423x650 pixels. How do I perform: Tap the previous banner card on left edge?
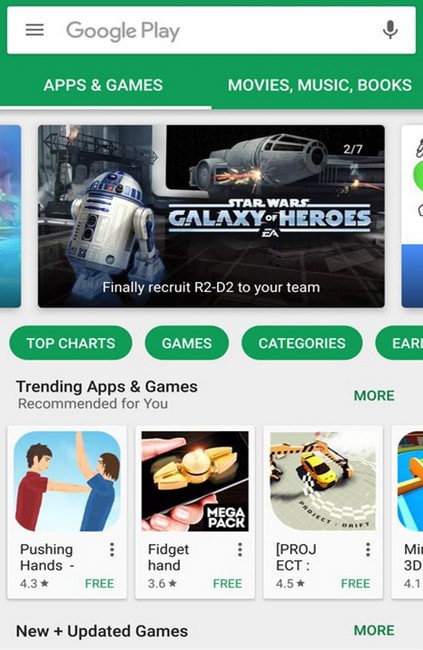(10, 216)
